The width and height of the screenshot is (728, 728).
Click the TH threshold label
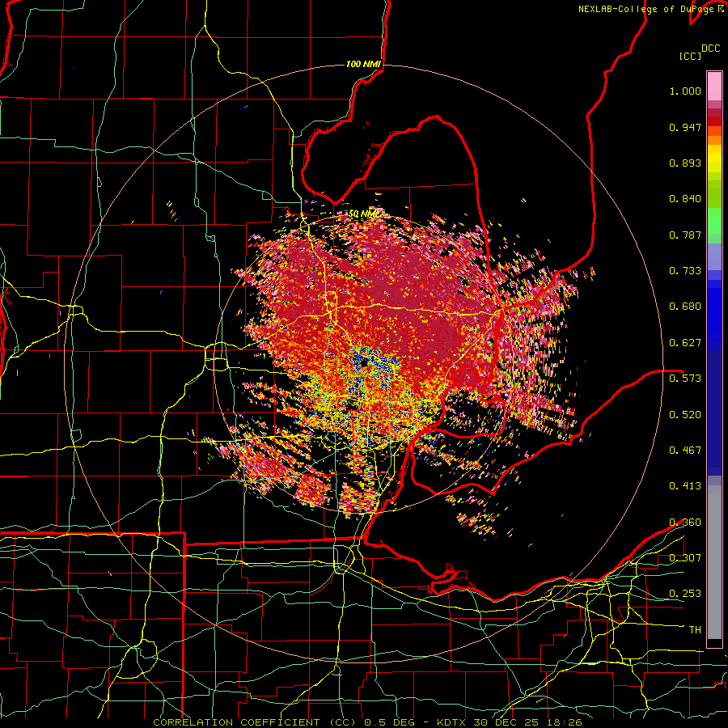(x=695, y=630)
